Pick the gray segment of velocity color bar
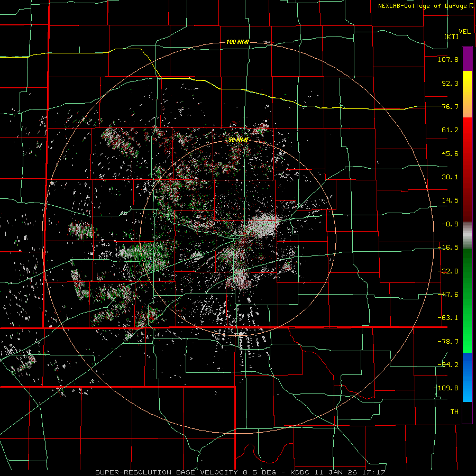 [x=467, y=235]
